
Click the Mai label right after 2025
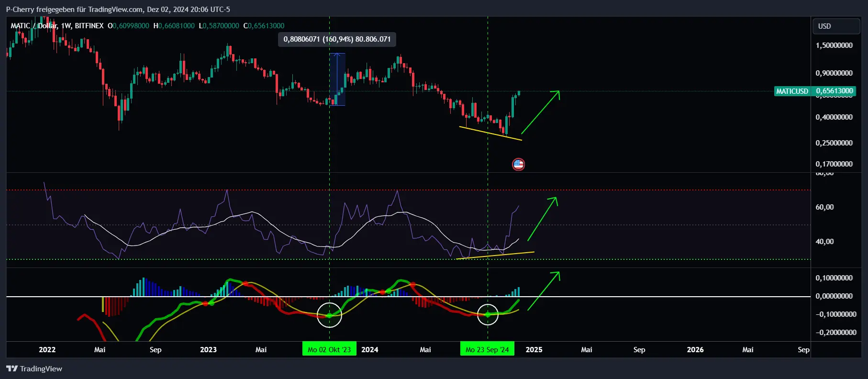pos(587,350)
